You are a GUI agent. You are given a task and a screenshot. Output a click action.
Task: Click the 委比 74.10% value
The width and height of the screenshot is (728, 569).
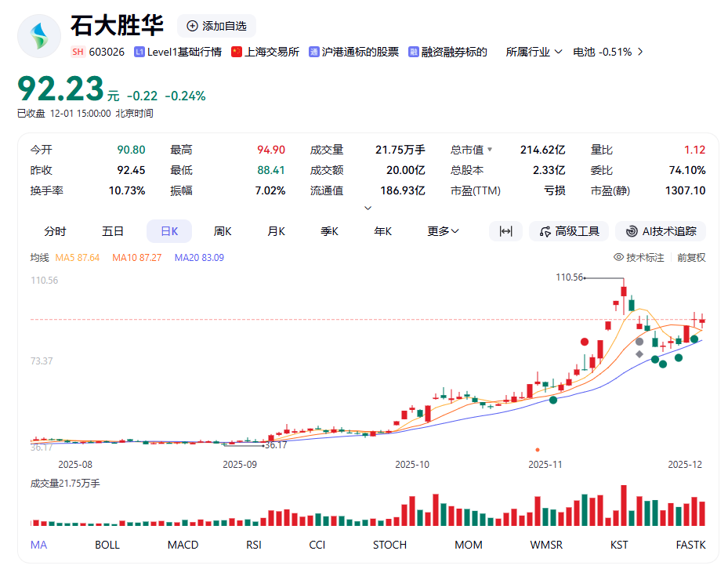[x=687, y=170]
